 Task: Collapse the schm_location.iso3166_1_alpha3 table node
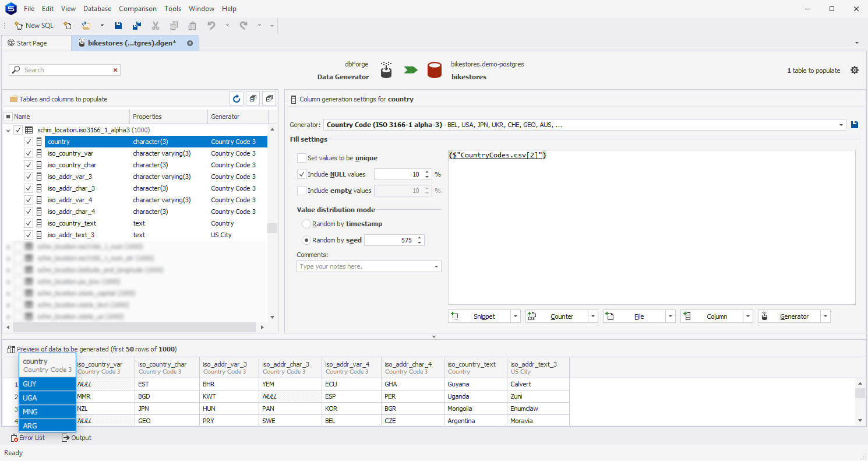tap(8, 130)
